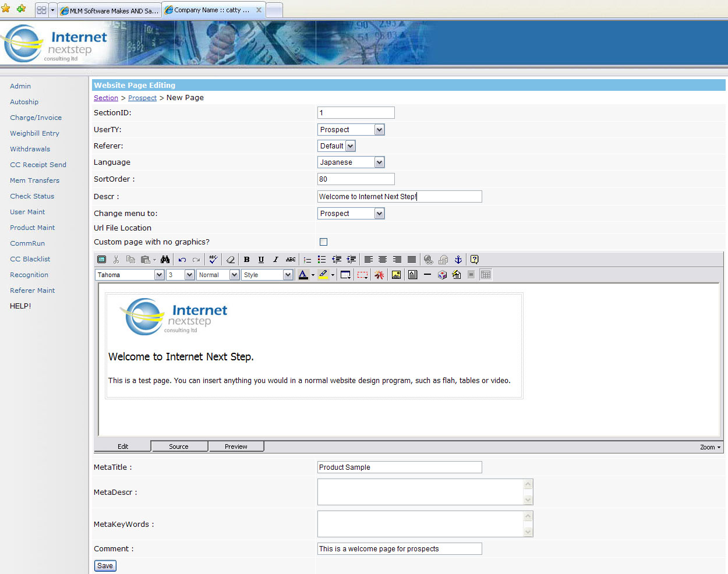Click into the MetaTitle input field

[x=400, y=467]
